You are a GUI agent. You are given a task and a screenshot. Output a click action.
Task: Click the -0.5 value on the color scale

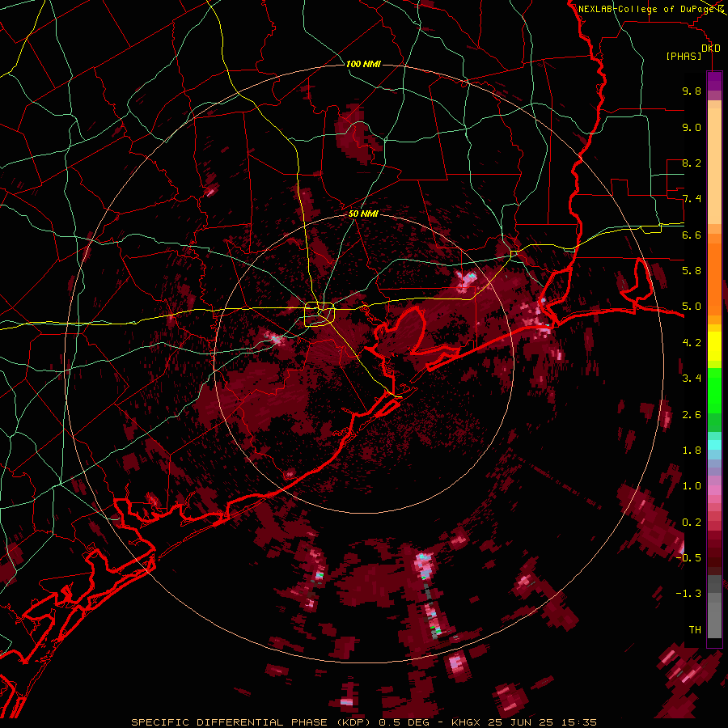[x=688, y=558]
